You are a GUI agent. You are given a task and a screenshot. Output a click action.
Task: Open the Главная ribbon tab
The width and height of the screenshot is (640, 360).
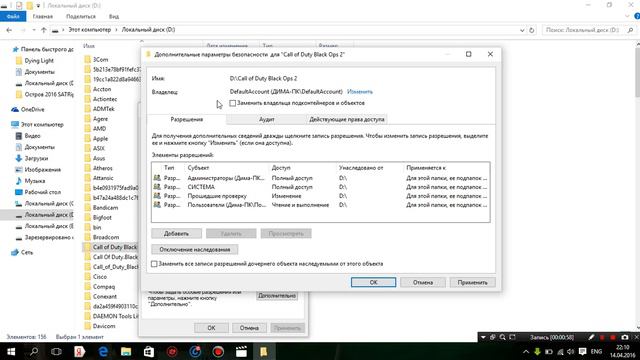[43, 16]
